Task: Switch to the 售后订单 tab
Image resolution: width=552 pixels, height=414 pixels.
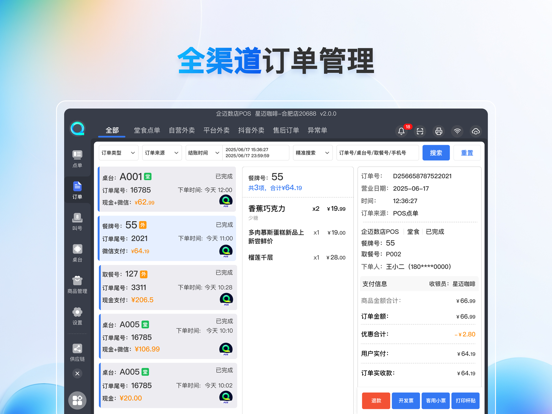Action: 286,130
